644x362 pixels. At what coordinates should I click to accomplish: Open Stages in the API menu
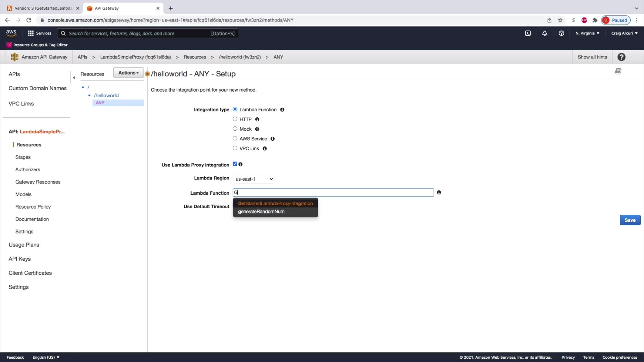click(23, 157)
